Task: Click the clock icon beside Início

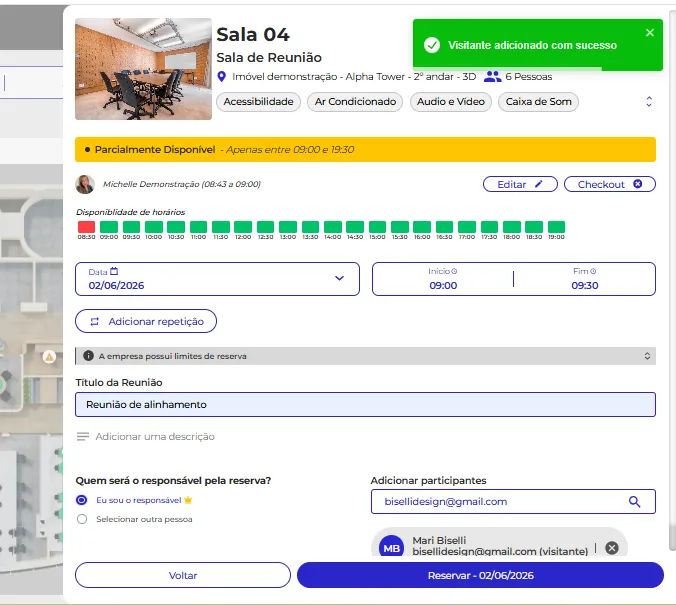Action: (454, 271)
